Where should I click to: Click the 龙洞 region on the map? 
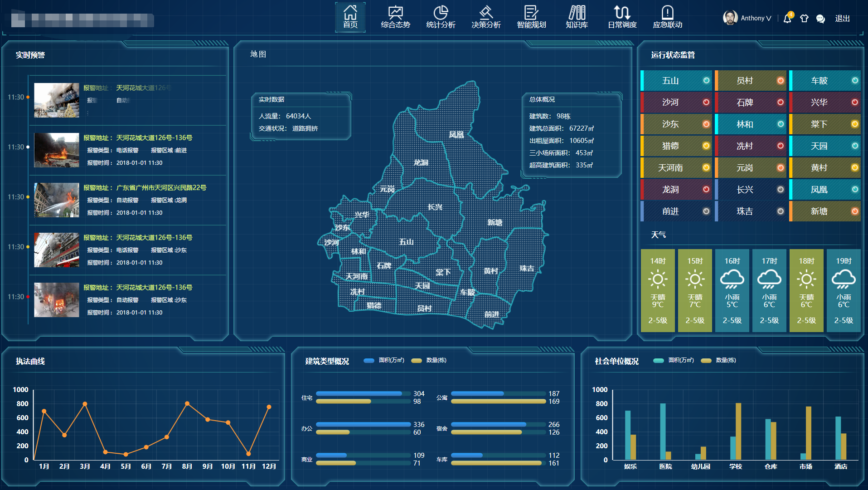(421, 162)
